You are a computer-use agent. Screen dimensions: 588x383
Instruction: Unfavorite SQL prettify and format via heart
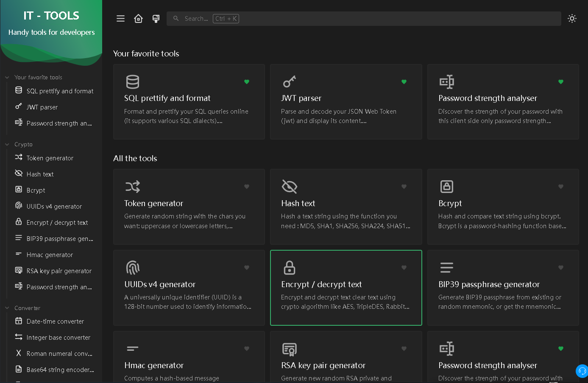[247, 82]
